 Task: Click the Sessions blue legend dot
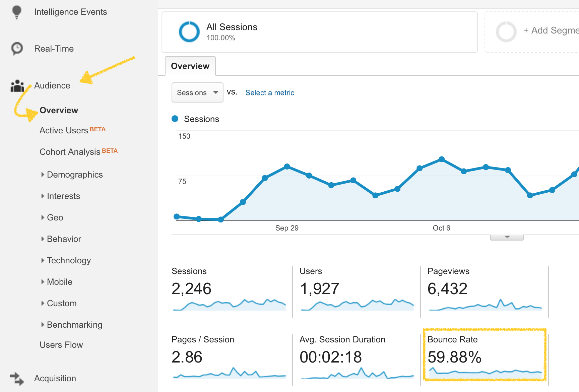click(x=175, y=119)
